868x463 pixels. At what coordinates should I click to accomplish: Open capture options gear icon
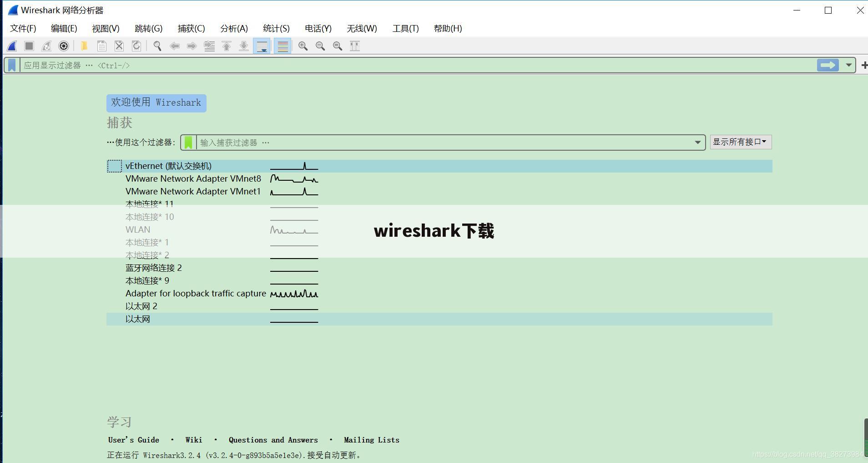[x=64, y=46]
